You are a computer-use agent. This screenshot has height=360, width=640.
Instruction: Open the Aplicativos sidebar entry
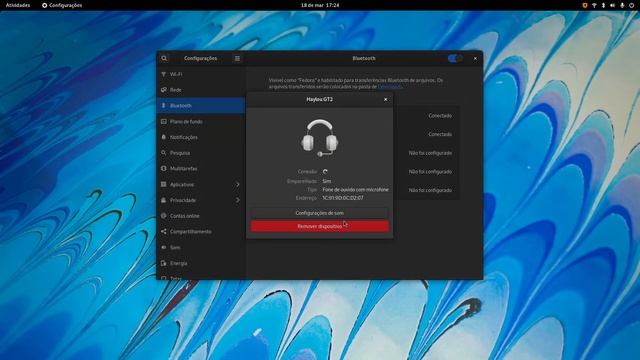tap(201, 184)
